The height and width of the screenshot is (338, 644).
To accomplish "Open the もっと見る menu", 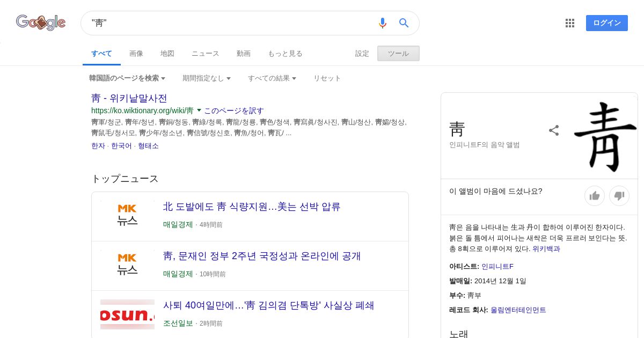I will pyautogui.click(x=285, y=54).
